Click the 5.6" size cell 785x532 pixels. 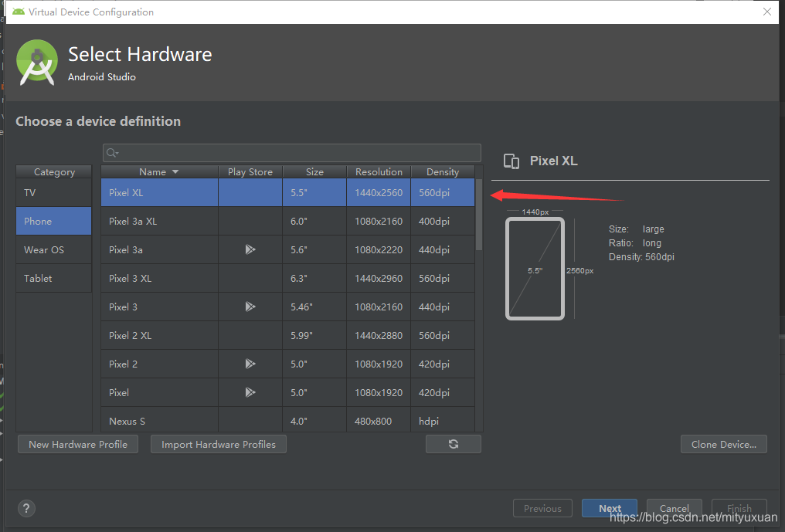(x=314, y=249)
